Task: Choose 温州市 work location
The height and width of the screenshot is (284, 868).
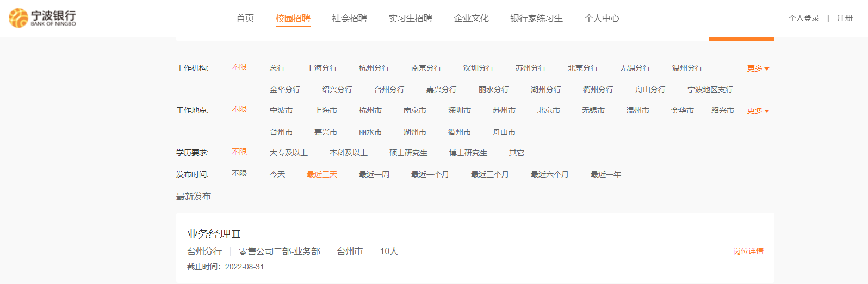Action: (x=638, y=110)
